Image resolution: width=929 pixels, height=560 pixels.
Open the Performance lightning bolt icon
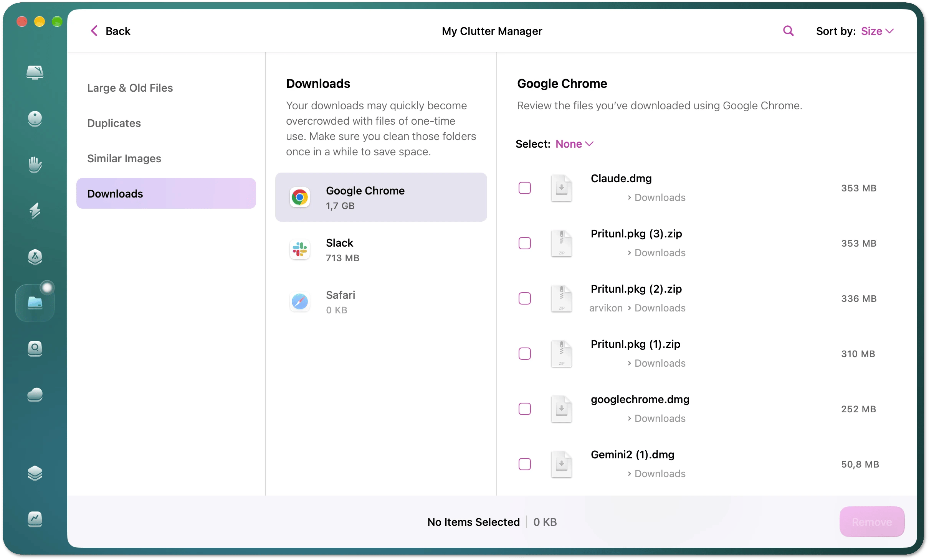click(35, 211)
